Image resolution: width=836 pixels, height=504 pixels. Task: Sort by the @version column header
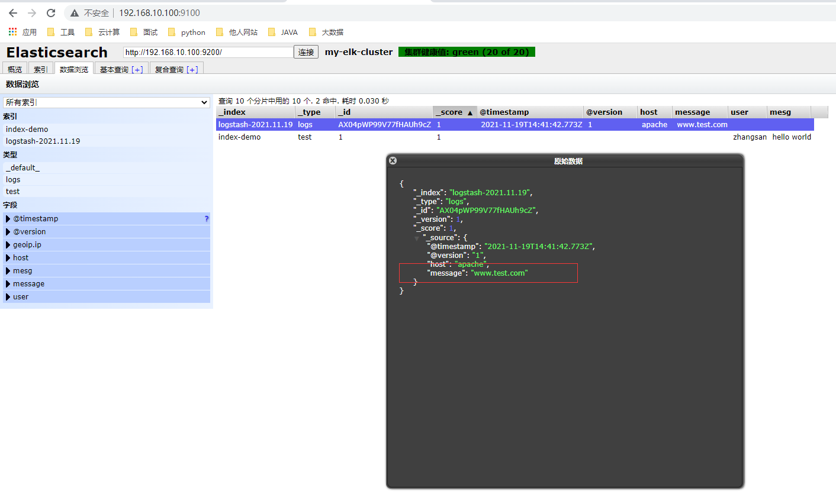point(610,112)
